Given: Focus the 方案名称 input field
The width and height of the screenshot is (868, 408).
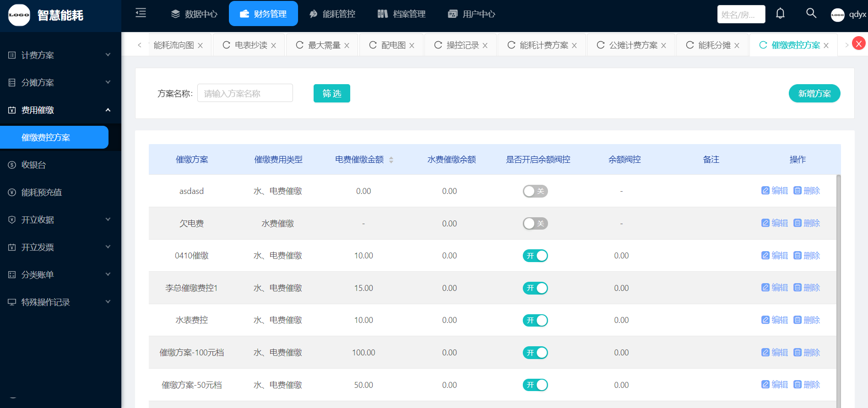Looking at the screenshot, I should click(x=245, y=93).
